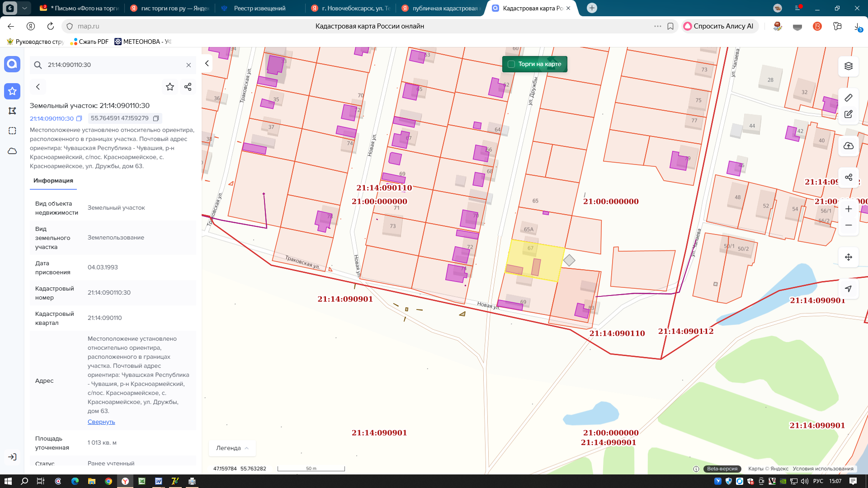Open the browser tab group dropdown arrow
Screen dimensions: 868x488
[x=24, y=8]
